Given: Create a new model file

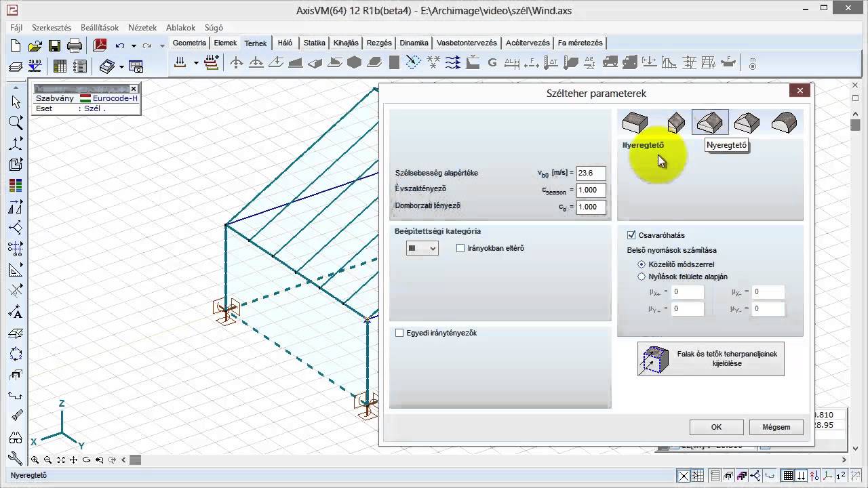Looking at the screenshot, I should 16,45.
